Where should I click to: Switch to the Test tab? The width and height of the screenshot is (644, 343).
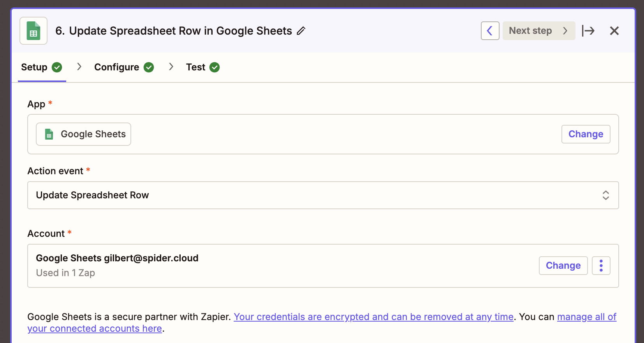(195, 67)
